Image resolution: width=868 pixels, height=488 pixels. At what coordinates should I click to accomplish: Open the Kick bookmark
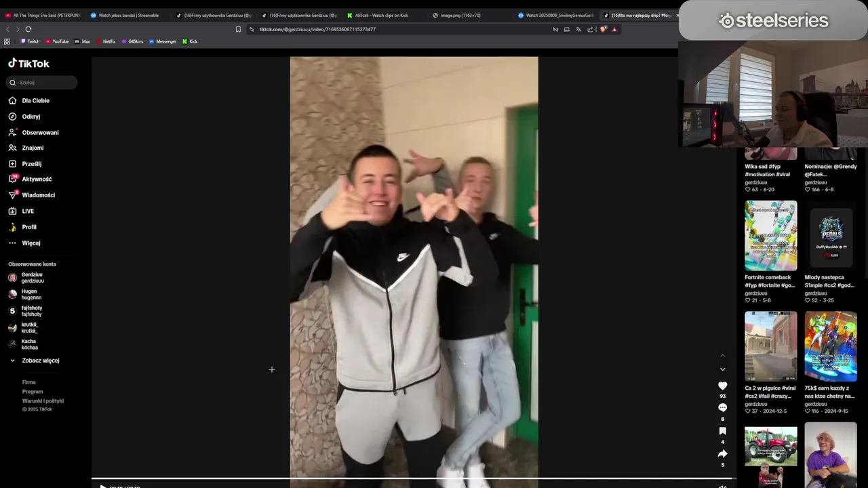[x=190, y=41]
